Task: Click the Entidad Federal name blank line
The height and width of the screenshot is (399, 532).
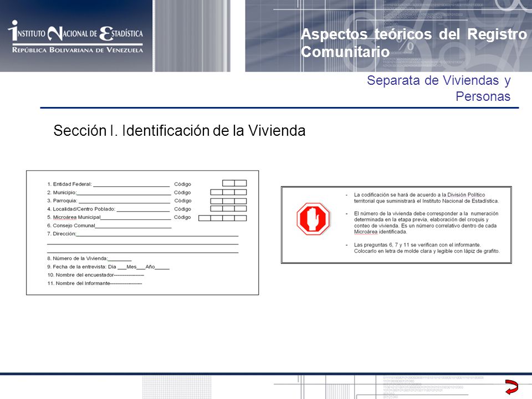Action: click(131, 185)
